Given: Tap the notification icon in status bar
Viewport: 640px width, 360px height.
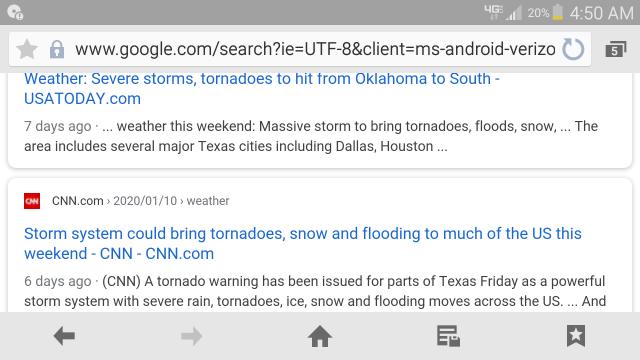Looking at the screenshot, I should (x=16, y=12).
